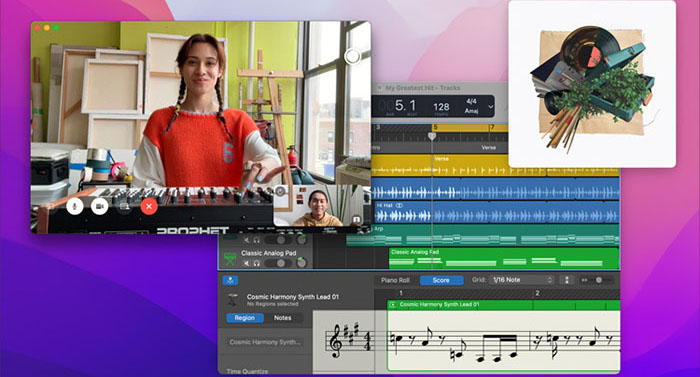Screen dimensions: 700x377
Task: Select the Notes tab in the inspector
Action: click(x=283, y=318)
